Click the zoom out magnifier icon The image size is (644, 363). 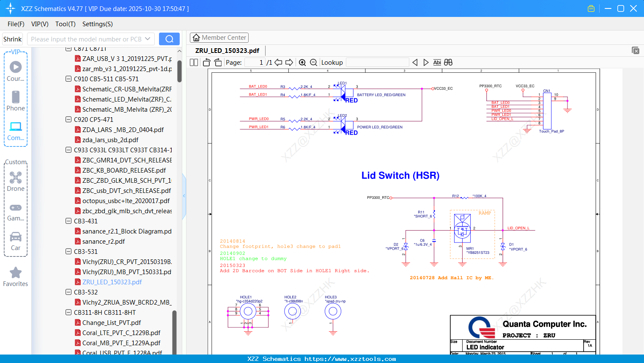point(313,63)
